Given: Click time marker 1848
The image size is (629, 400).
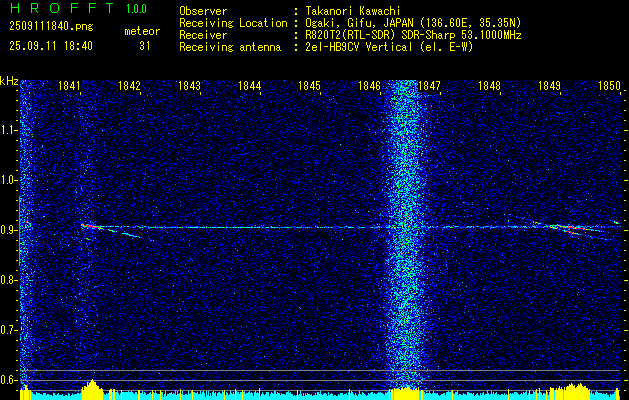Looking at the screenshot, I should [489, 85].
